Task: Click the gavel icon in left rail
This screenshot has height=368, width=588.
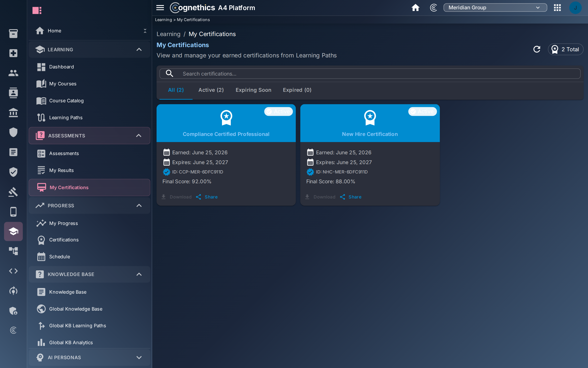Action: [13, 192]
